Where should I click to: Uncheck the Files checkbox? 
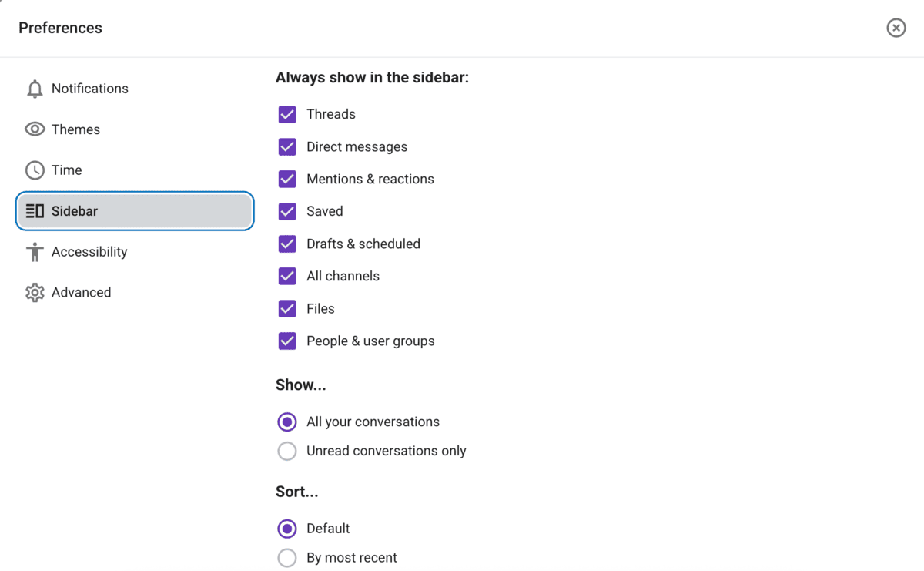tap(286, 308)
